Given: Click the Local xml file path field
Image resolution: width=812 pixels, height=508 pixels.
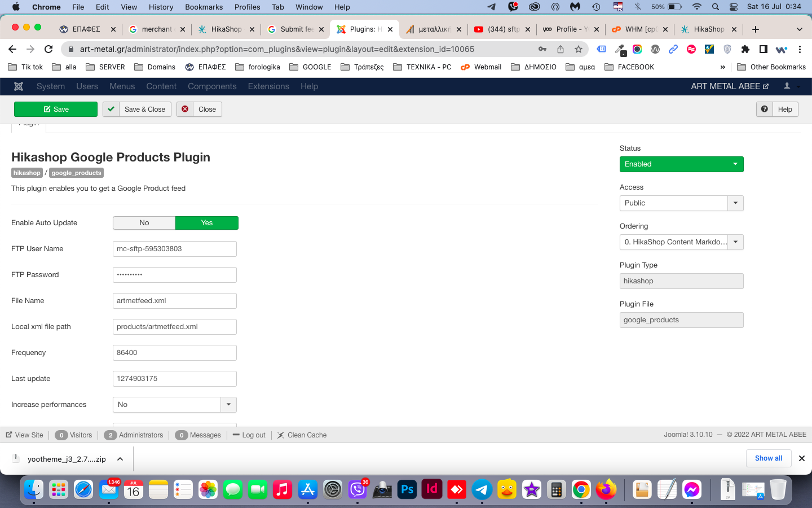Looking at the screenshot, I should point(175,327).
